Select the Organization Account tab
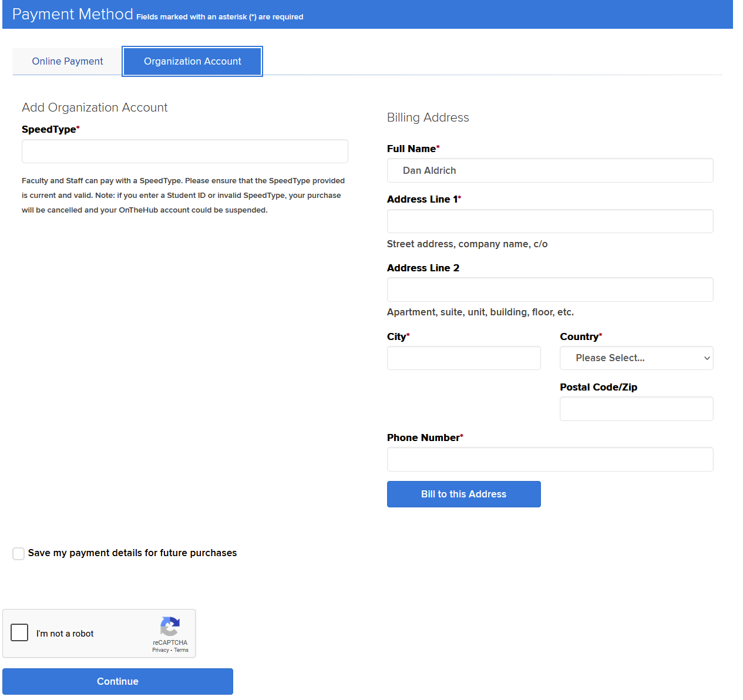This screenshot has width=743, height=700. [x=192, y=62]
